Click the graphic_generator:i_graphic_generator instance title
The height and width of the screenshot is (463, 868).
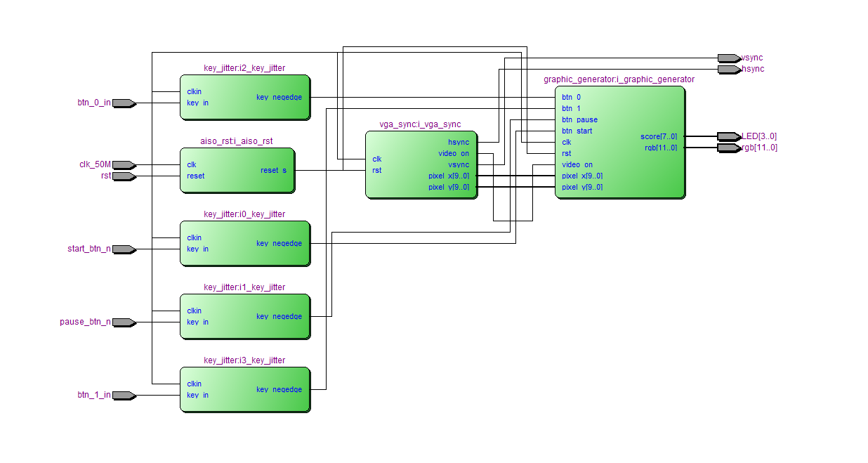click(x=619, y=79)
